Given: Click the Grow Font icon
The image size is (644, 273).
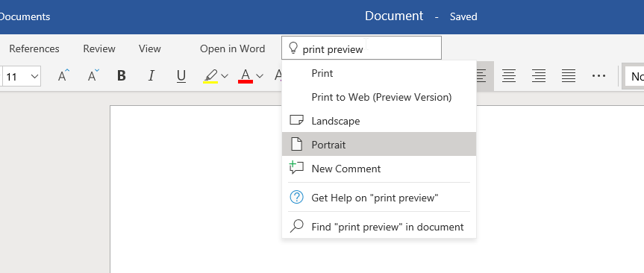Looking at the screenshot, I should tap(63, 76).
